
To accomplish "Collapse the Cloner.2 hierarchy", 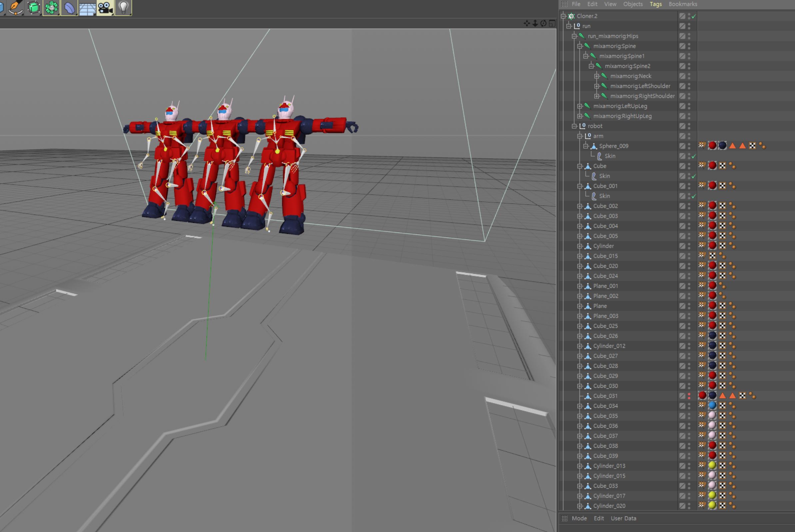I will pos(563,16).
